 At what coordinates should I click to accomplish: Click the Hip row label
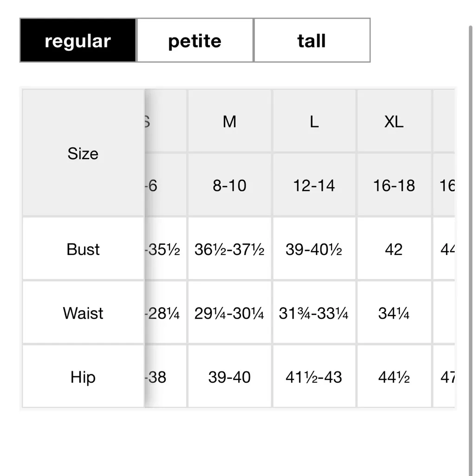tap(83, 377)
